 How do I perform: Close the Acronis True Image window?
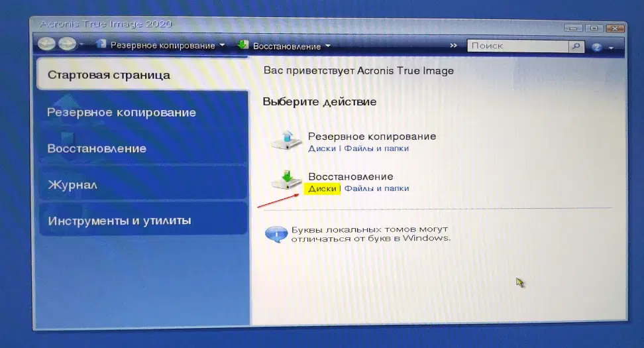[x=614, y=29]
